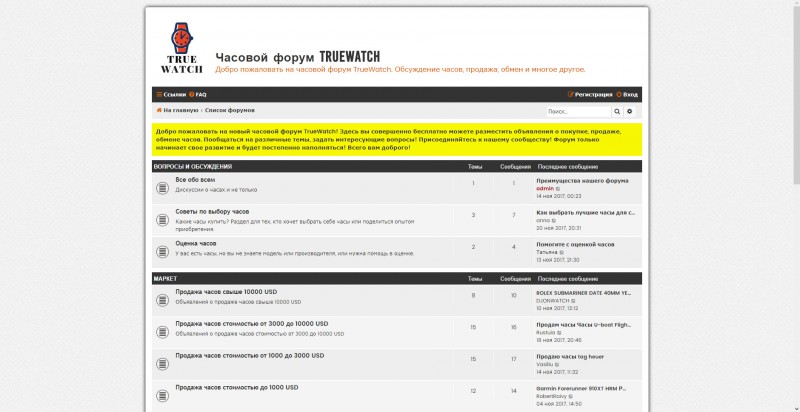Open last post Помогите с оценкой часов
This screenshot has width=800, height=412.
[576, 244]
